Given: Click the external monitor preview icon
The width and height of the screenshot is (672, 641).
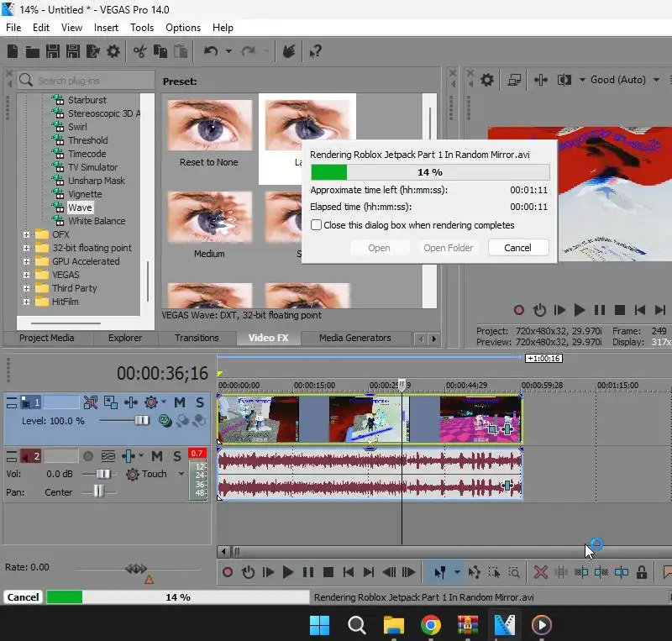Looking at the screenshot, I should (514, 80).
